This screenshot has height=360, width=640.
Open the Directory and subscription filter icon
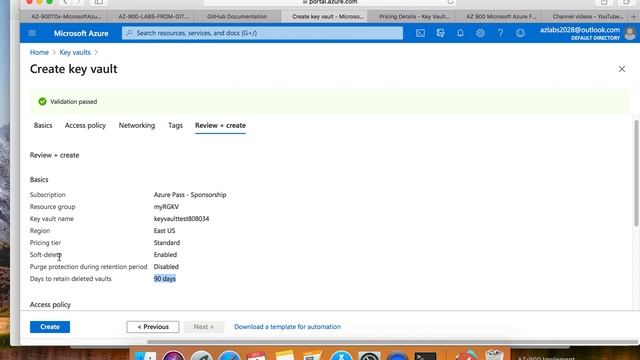440,33
